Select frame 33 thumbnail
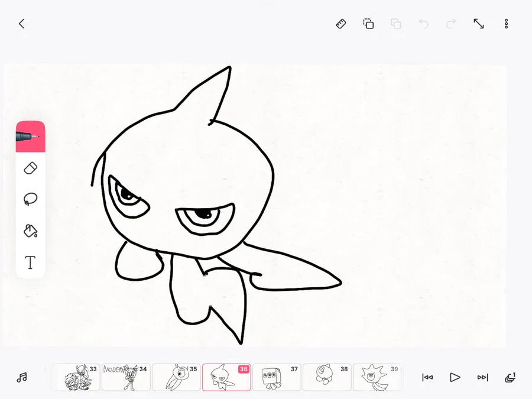Viewport: 532px width, 399px height. point(76,377)
